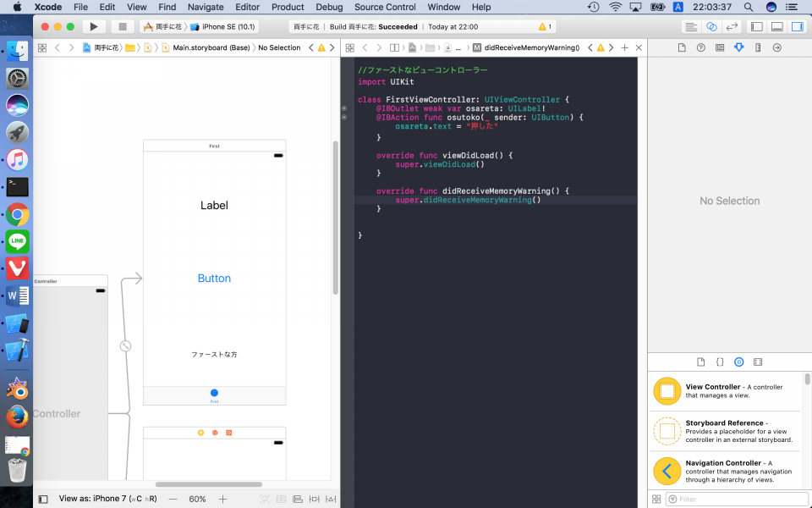This screenshot has width=812, height=508.
Task: Open related items in the code jump bar
Action: 350,47
